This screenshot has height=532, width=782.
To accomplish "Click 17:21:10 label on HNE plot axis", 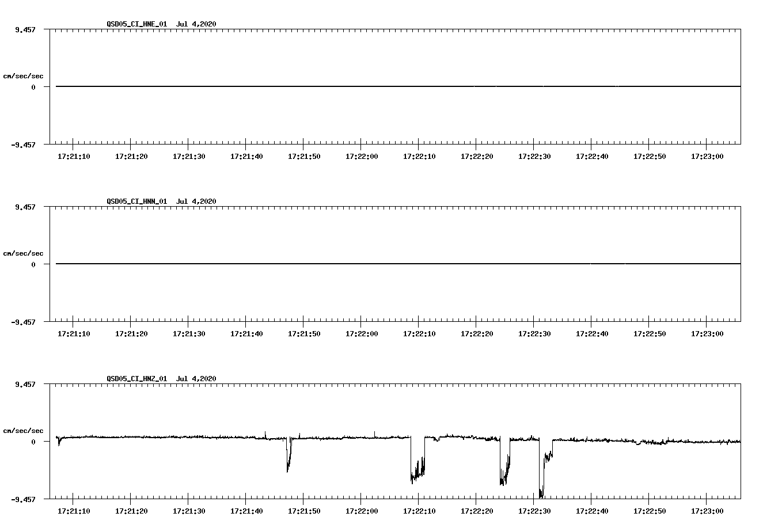I will [74, 157].
